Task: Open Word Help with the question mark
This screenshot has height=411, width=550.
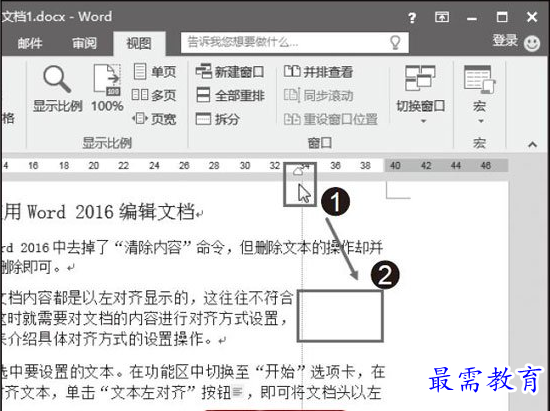Action: 412,18
